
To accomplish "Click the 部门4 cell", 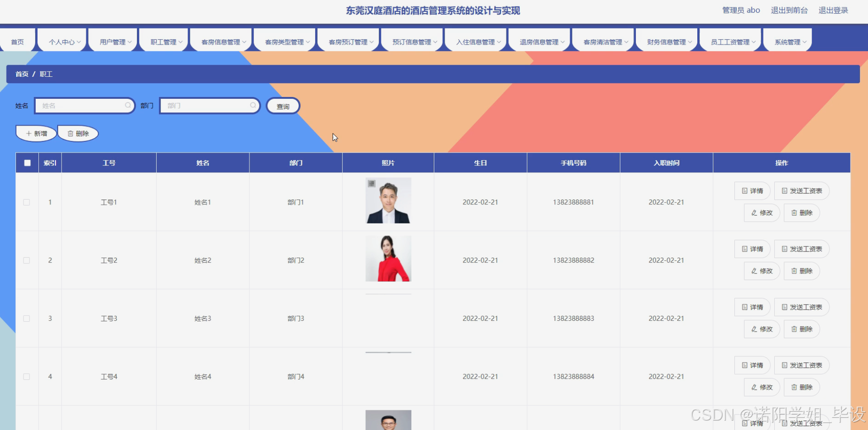I will pyautogui.click(x=296, y=377).
